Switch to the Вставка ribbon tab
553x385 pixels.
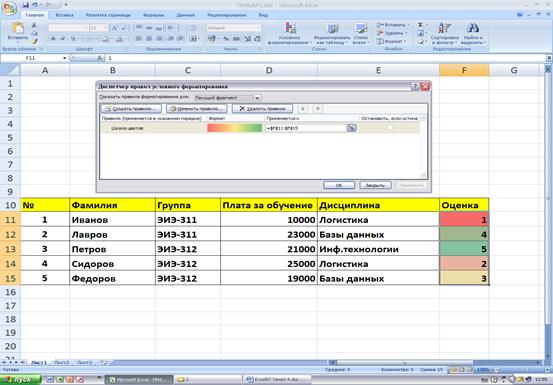click(x=65, y=15)
